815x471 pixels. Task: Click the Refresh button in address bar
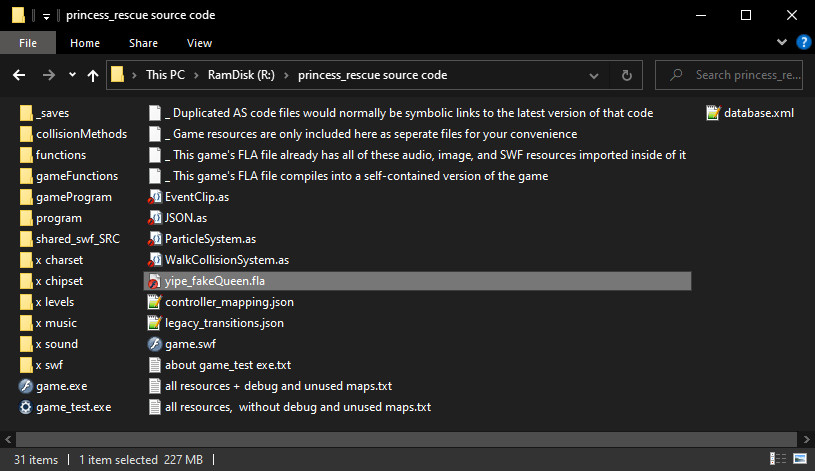pyautogui.click(x=627, y=75)
